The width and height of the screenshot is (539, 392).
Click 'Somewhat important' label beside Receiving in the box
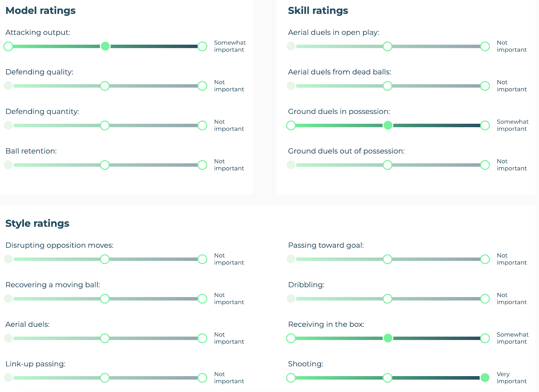pos(512,338)
